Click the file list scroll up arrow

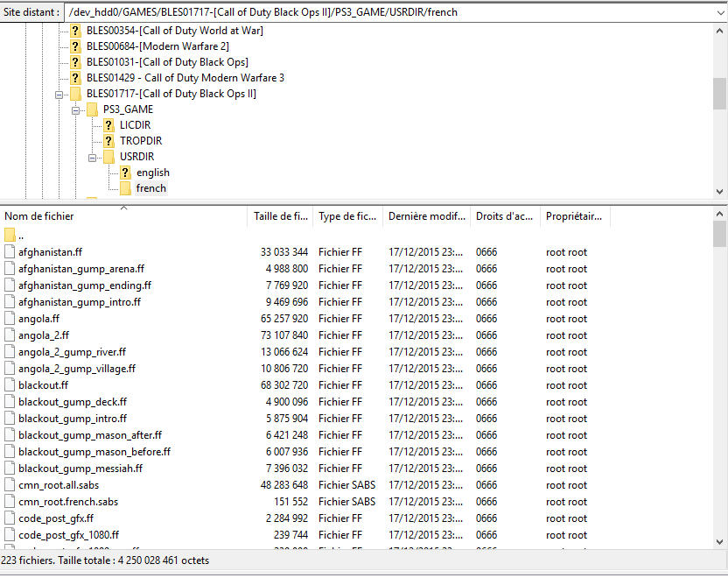coord(719,215)
